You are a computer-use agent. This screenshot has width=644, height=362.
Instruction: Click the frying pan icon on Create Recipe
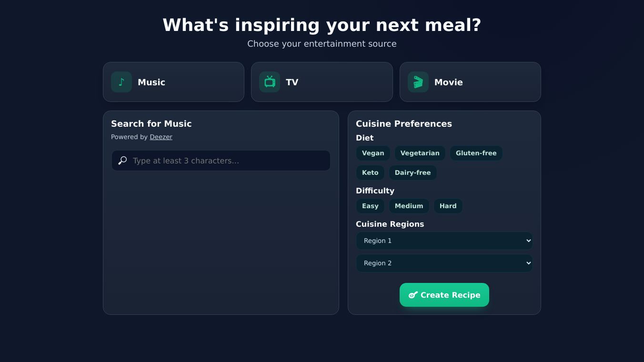(413, 295)
